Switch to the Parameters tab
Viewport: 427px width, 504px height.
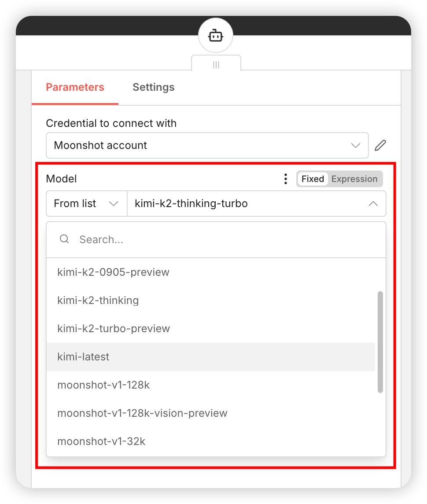click(75, 87)
